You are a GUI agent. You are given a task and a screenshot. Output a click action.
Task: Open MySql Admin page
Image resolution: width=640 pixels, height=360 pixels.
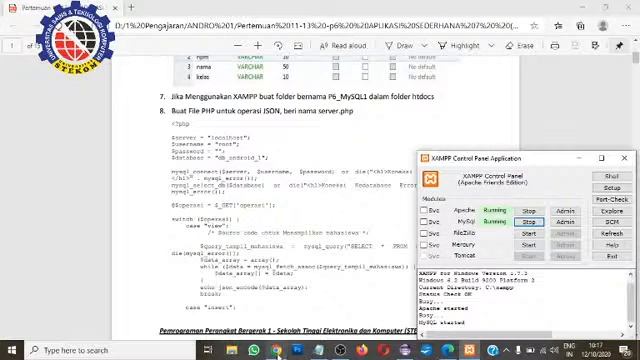pos(565,222)
